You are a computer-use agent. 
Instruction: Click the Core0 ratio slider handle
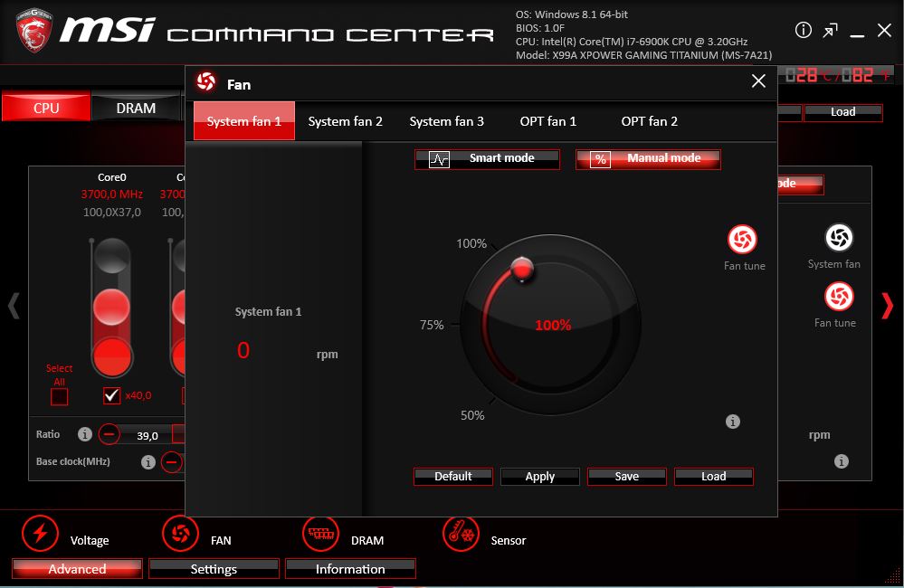pos(111,307)
